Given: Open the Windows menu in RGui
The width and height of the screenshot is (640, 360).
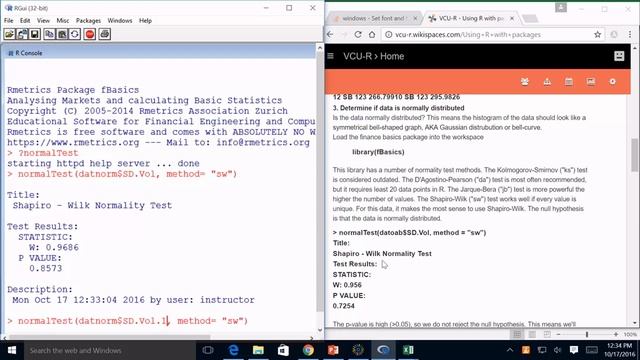Looking at the screenshot, I should pos(120,20).
